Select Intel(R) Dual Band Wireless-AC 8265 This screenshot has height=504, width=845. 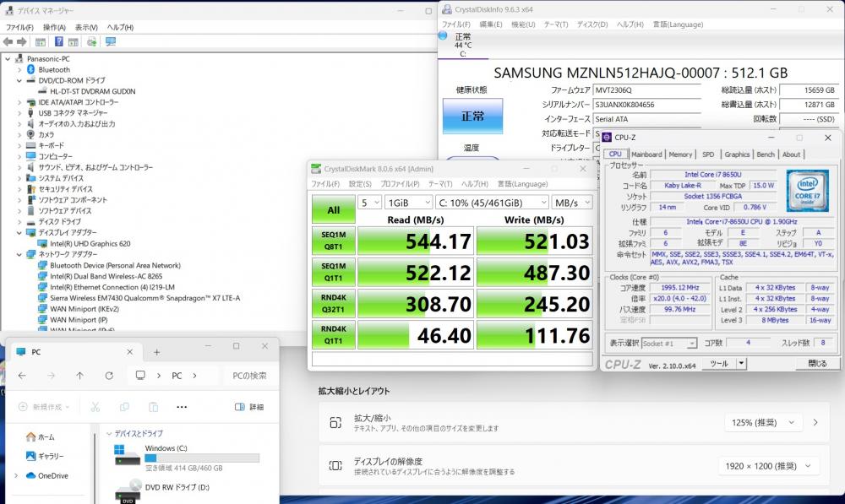[106, 276]
